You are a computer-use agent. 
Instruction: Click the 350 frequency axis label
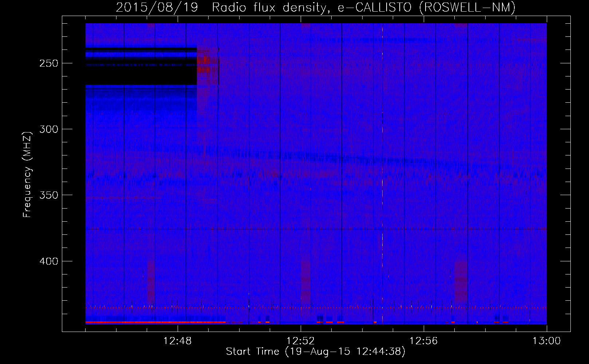[49, 195]
